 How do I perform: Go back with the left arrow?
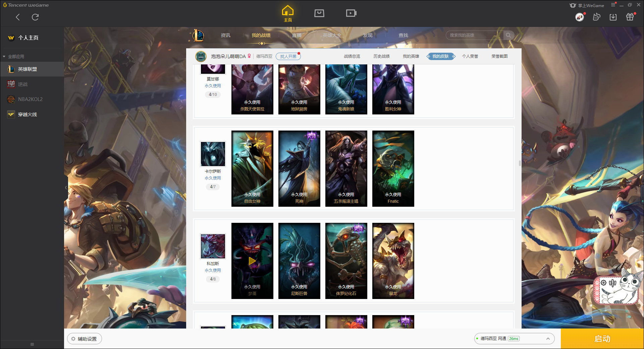coord(18,17)
